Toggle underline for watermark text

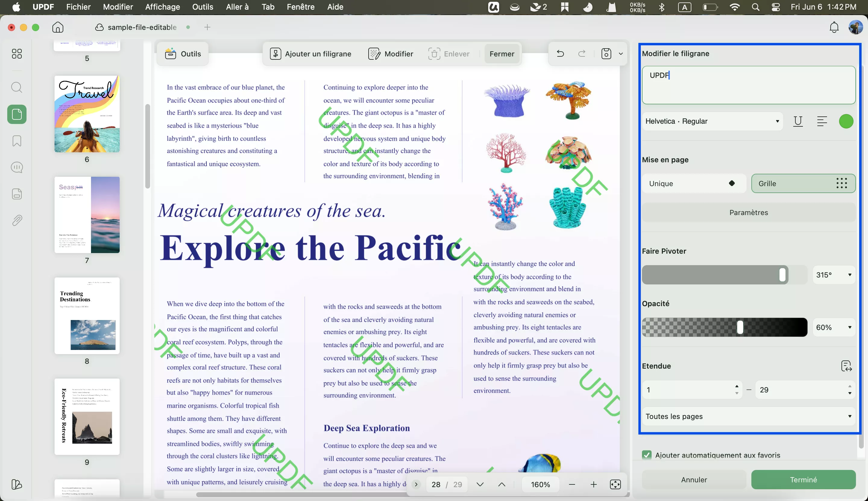click(798, 122)
